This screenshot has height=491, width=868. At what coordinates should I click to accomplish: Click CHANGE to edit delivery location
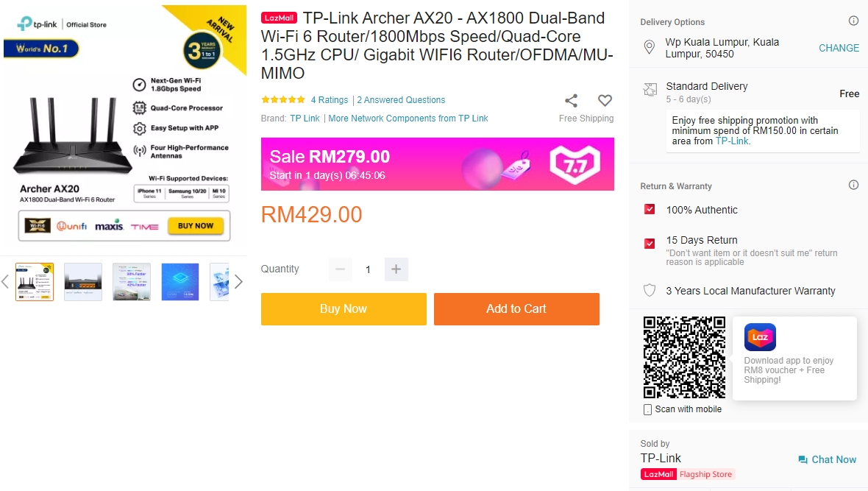[839, 48]
